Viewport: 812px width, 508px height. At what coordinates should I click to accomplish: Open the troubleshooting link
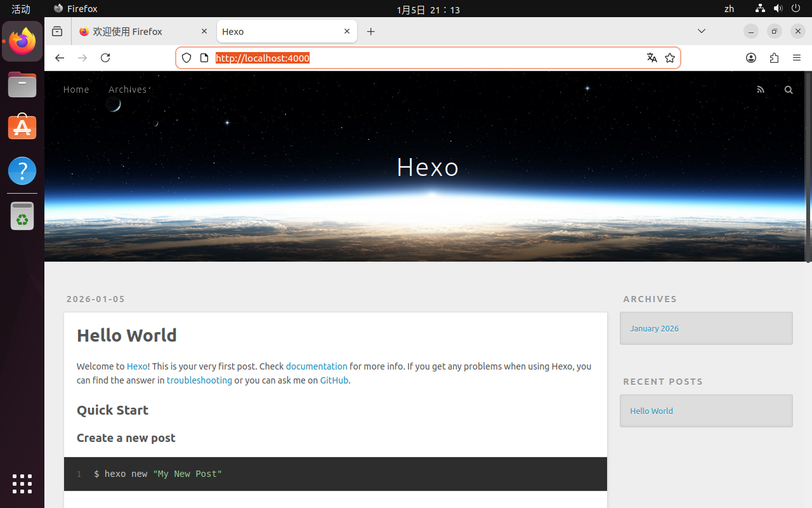tap(199, 380)
